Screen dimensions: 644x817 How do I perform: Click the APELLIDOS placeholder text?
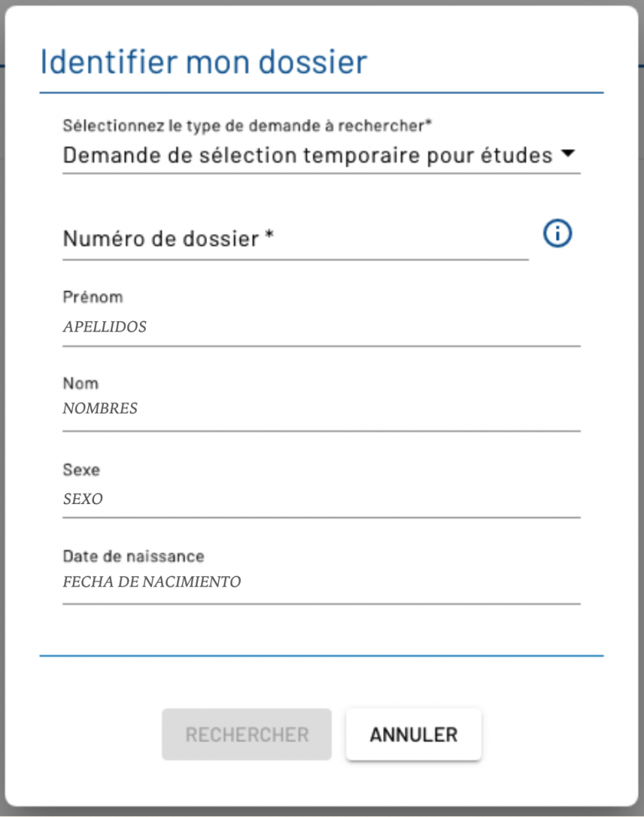click(x=105, y=327)
